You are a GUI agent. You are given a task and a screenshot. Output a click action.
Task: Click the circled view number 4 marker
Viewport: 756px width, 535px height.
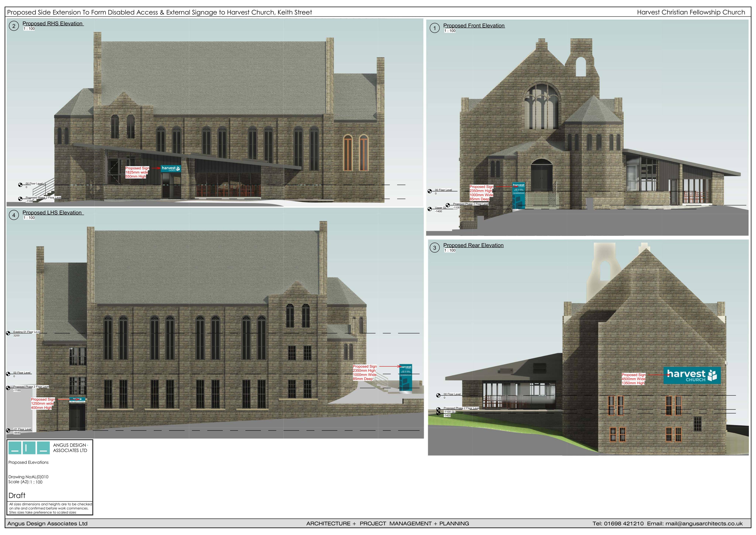(14, 216)
